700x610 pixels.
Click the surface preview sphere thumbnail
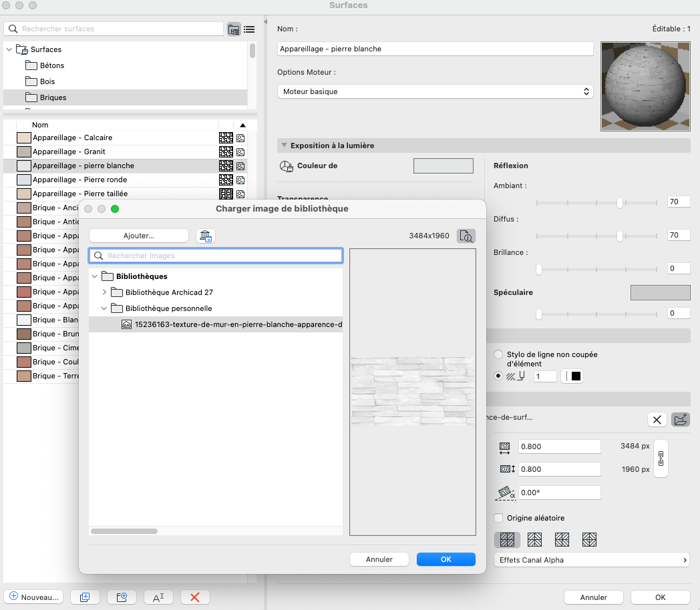(645, 86)
